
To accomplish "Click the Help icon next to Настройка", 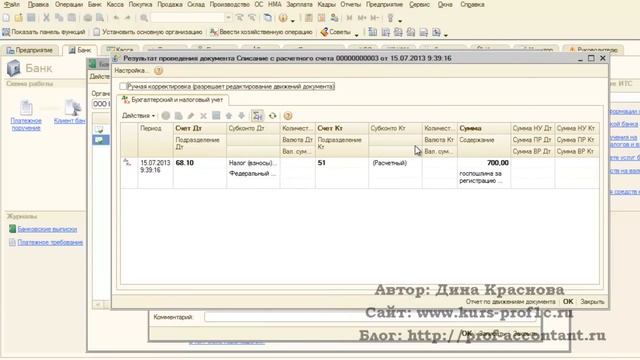I will 158,71.
